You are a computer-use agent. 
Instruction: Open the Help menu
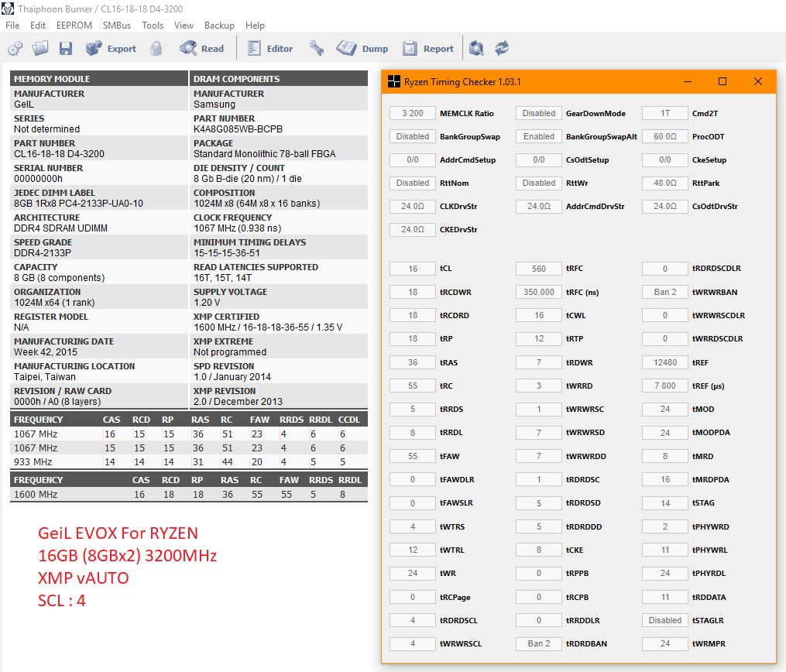pos(255,25)
